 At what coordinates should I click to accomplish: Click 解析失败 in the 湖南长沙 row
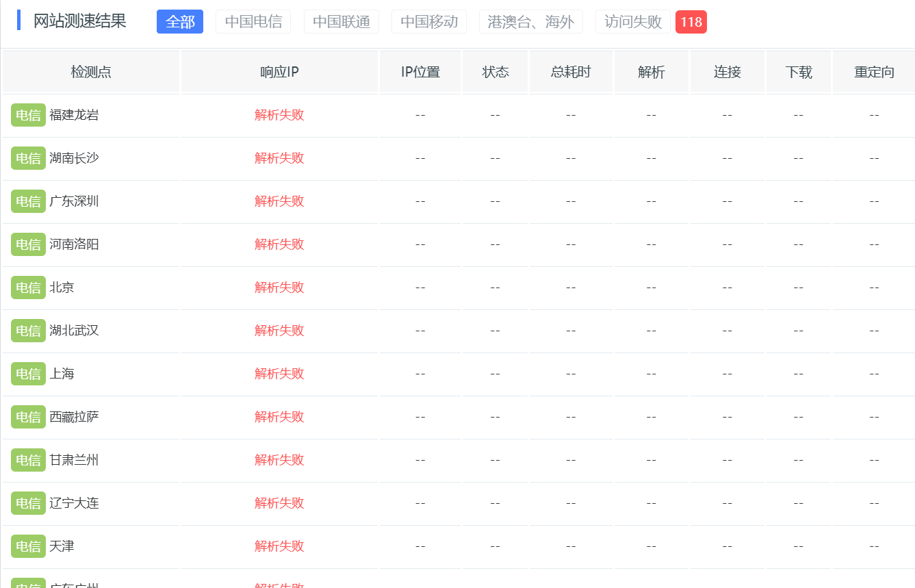279,158
